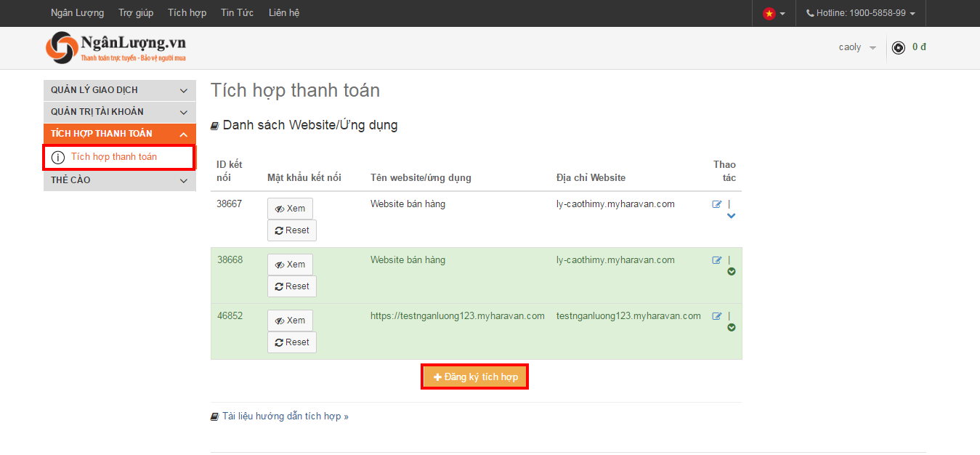
Task: Click ID 38668 in the table
Action: [x=230, y=260]
